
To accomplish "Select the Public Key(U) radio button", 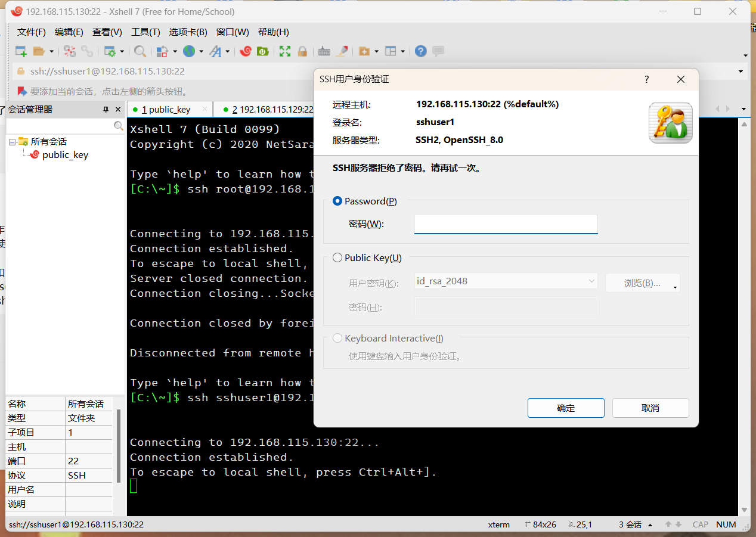I will (338, 258).
